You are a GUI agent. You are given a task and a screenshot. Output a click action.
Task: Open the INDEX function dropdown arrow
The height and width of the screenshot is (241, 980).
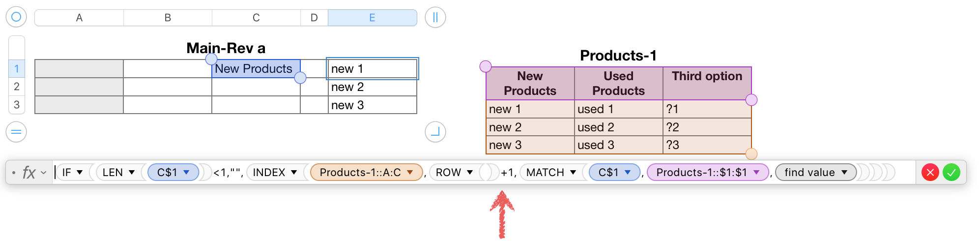(294, 173)
